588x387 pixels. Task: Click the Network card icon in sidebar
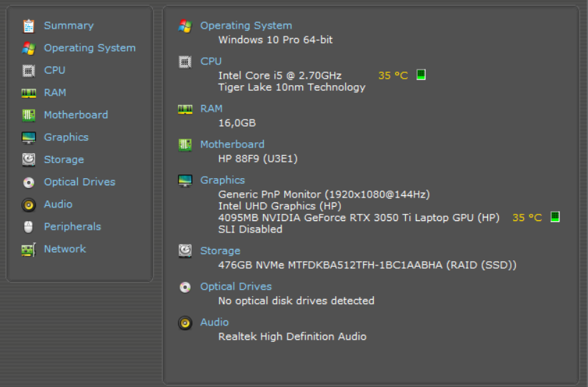click(29, 250)
